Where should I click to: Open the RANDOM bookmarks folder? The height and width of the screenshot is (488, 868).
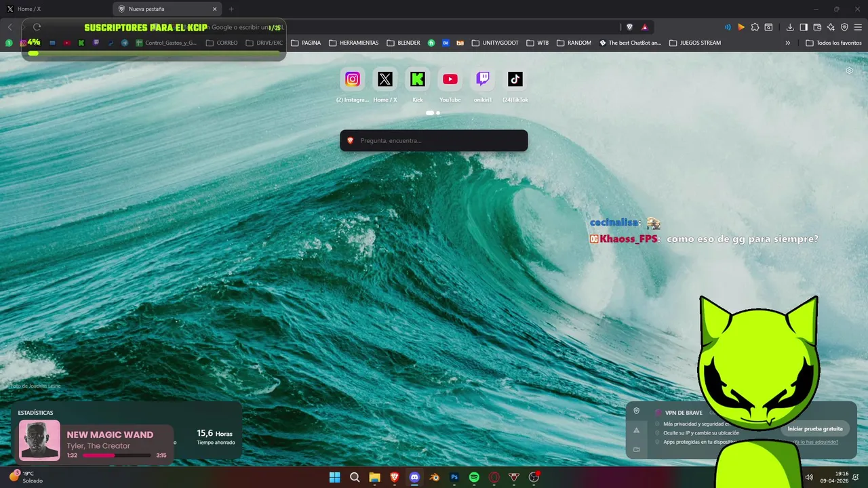574,43
